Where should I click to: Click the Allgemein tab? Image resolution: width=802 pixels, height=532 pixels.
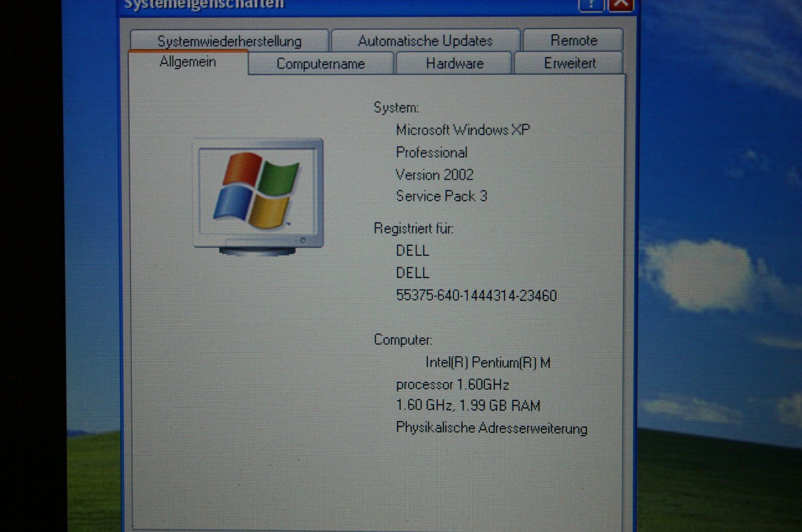click(x=188, y=62)
